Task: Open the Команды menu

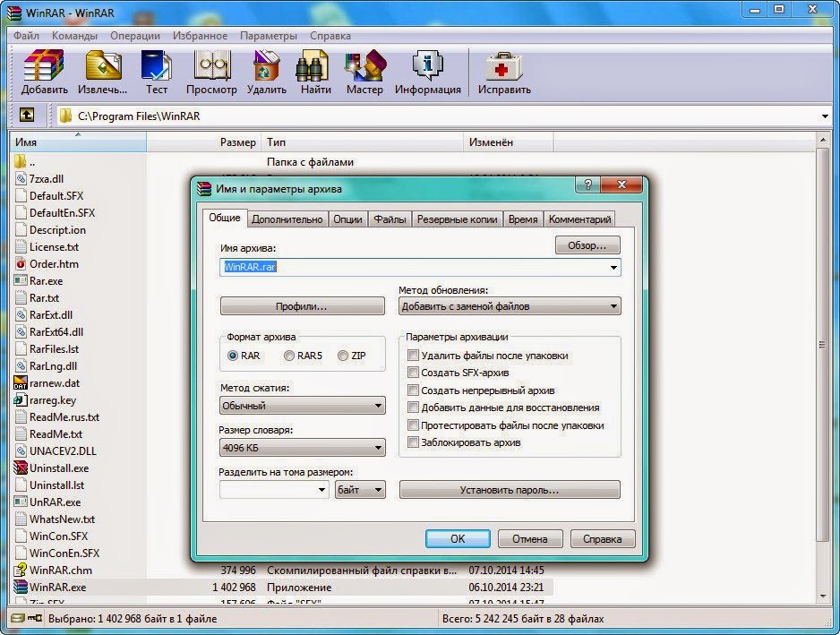Action: click(x=74, y=35)
